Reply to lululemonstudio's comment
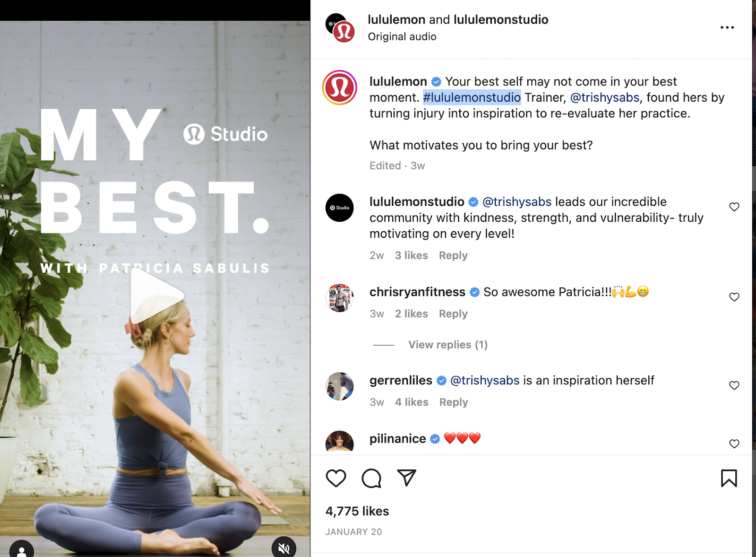756x557 pixels. click(x=453, y=255)
